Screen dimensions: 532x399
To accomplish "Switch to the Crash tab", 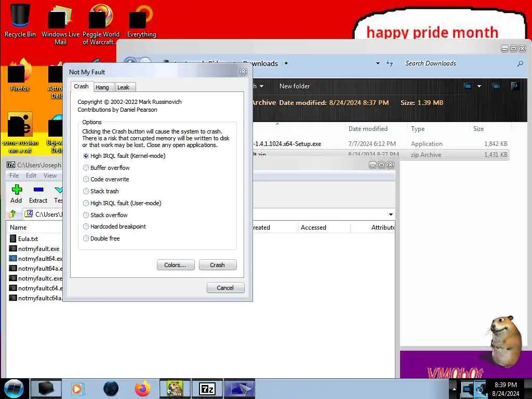I will [x=81, y=87].
